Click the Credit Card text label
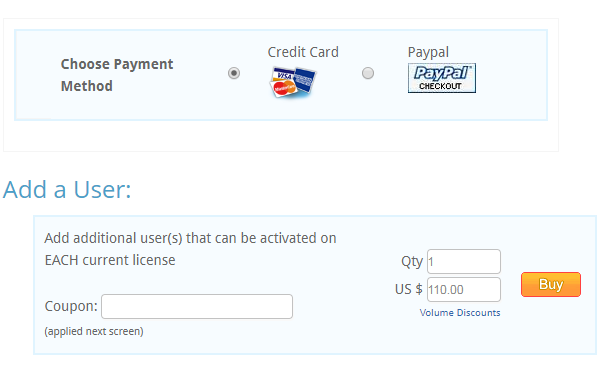611x368 pixels. coord(303,52)
